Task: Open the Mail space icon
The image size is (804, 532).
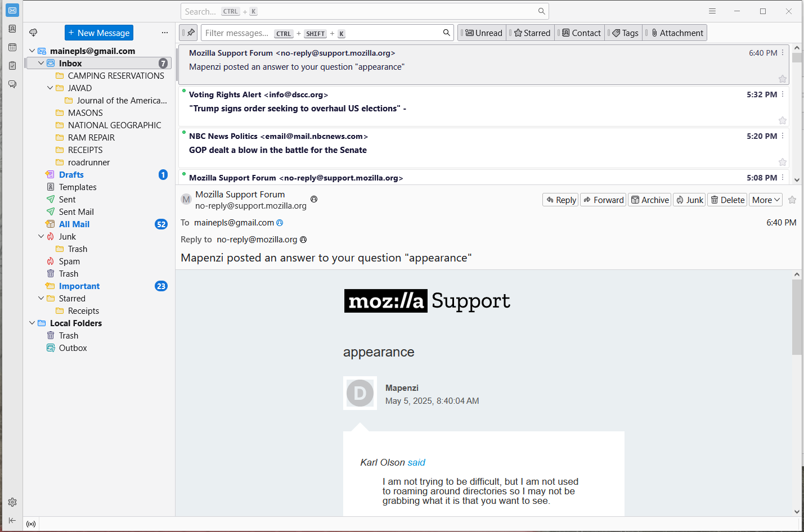Action: pos(12,11)
